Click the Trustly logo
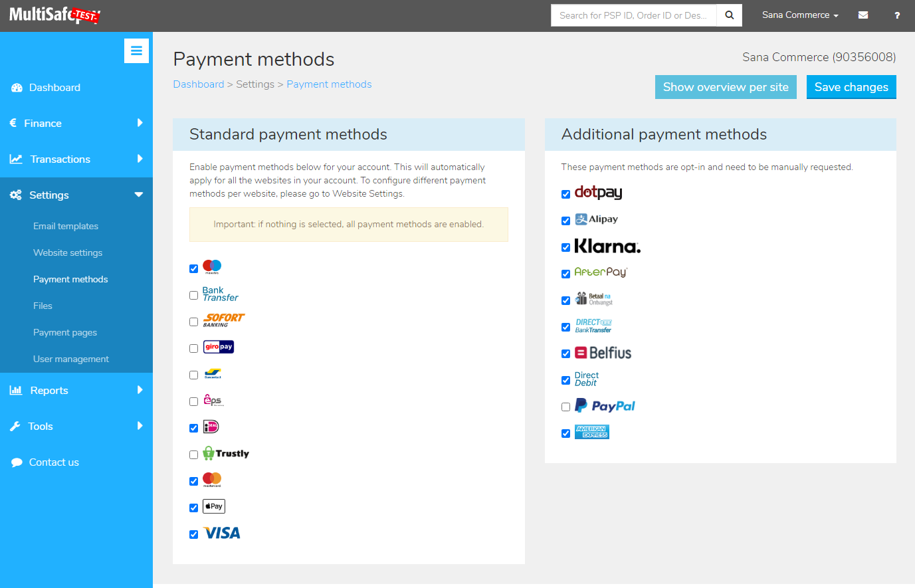 click(226, 453)
